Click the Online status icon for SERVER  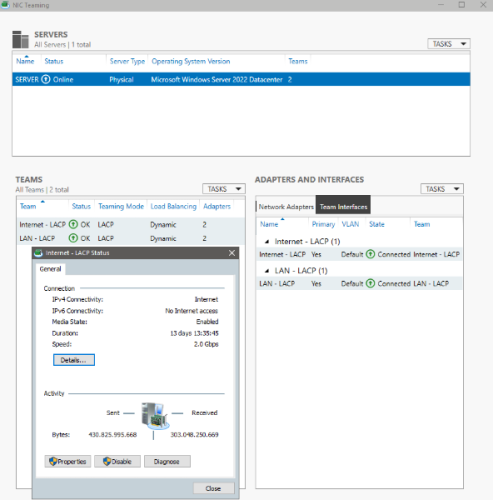click(46, 79)
